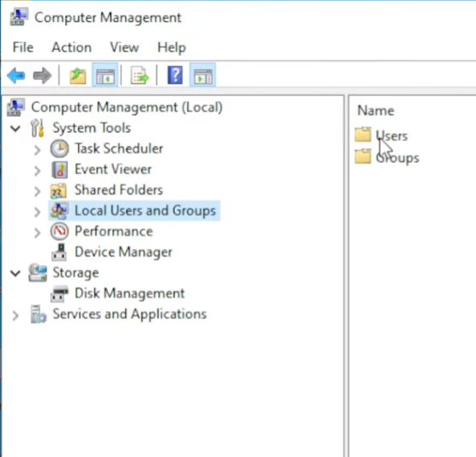Viewport: 476px width, 457px height.
Task: Click the Computer Management title bar icon
Action: coord(19,17)
